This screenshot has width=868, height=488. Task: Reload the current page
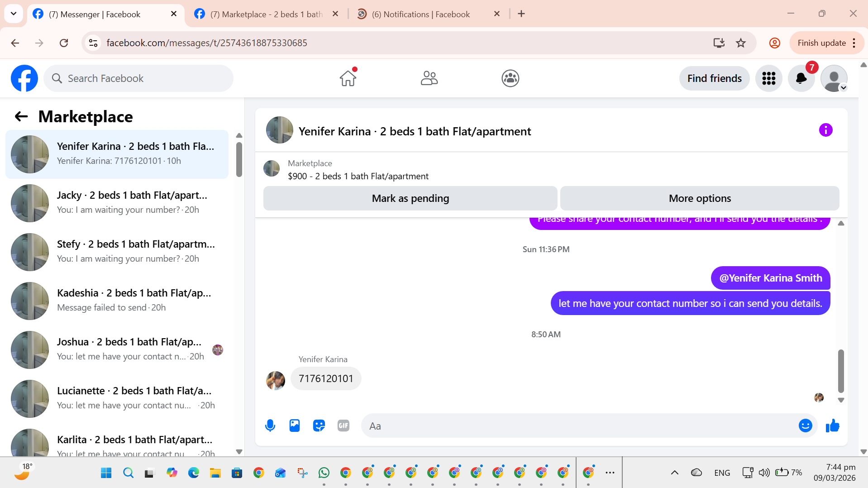[64, 43]
